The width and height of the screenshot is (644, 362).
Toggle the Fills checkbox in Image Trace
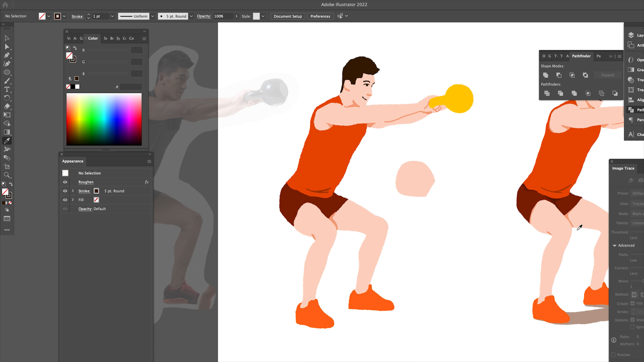pyautogui.click(x=633, y=303)
